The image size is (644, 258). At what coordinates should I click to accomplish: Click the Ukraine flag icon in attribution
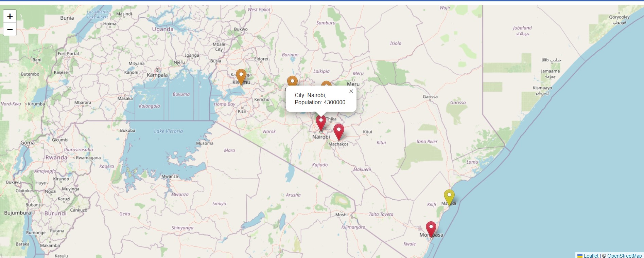[x=580, y=256]
